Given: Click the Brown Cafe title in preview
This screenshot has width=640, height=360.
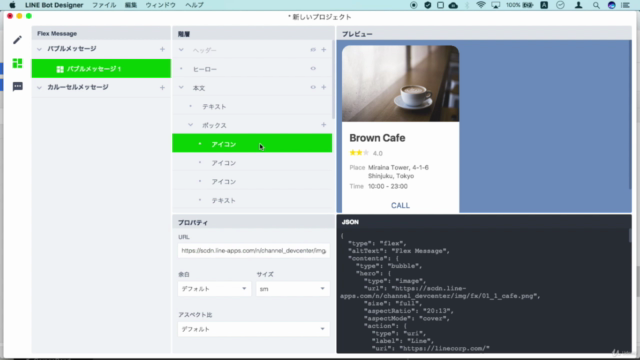Looking at the screenshot, I should tap(377, 138).
